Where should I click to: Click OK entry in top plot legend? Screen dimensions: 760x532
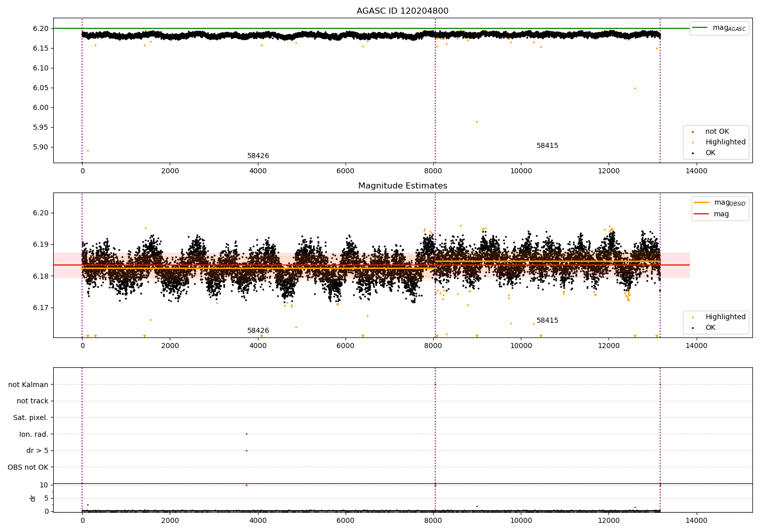710,153
